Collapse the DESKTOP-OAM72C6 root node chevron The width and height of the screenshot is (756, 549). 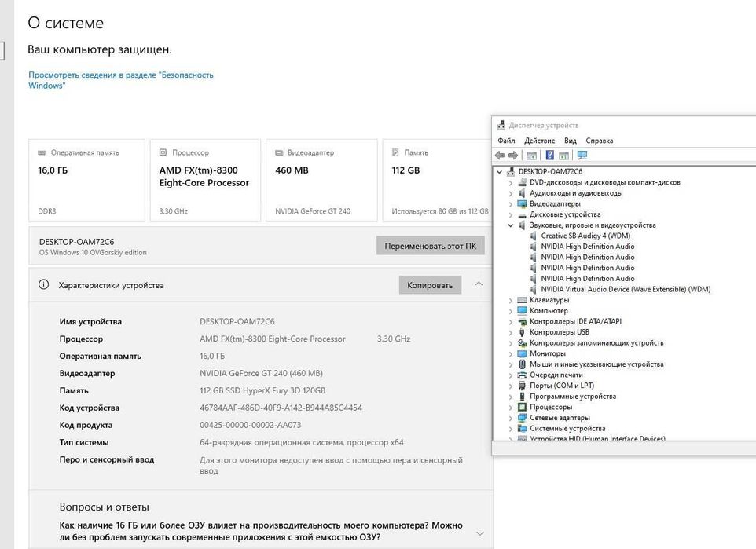500,171
